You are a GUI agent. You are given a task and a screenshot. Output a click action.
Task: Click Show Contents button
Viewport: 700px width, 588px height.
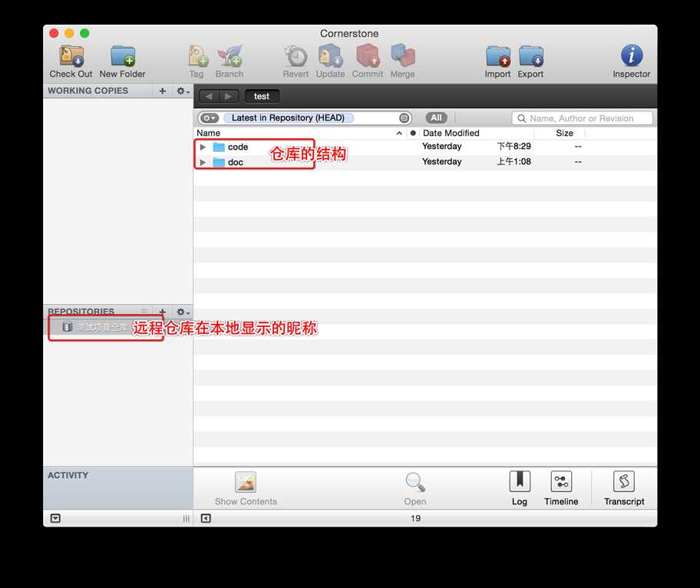pyautogui.click(x=246, y=488)
